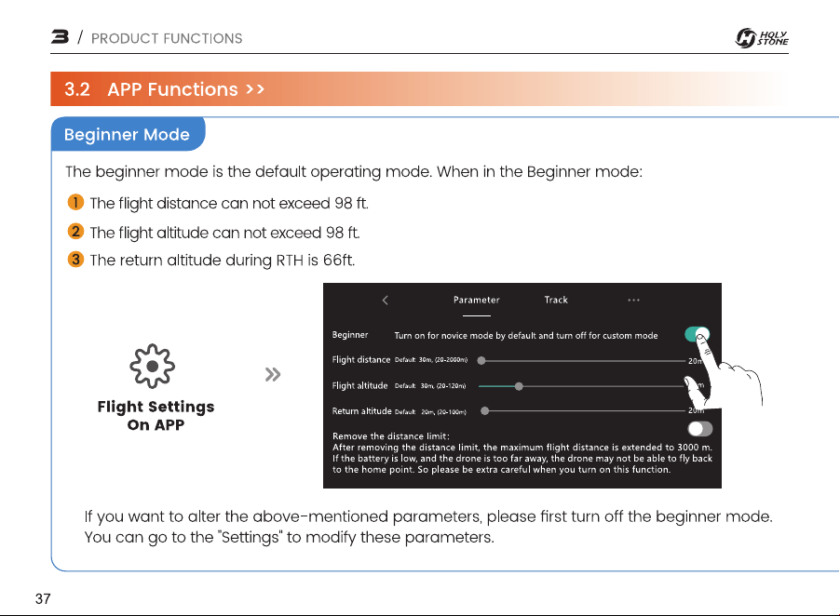
Task: Click the Return altitude slider handle
Action: click(485, 411)
